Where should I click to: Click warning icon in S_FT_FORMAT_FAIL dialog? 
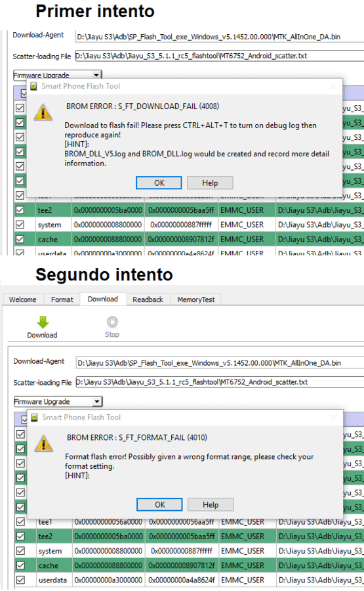44,443
